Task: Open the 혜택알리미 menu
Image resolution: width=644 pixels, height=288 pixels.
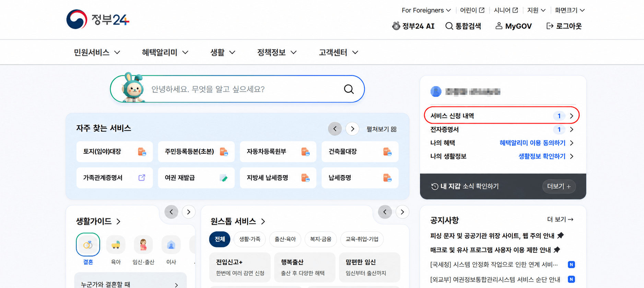Action: tap(165, 53)
